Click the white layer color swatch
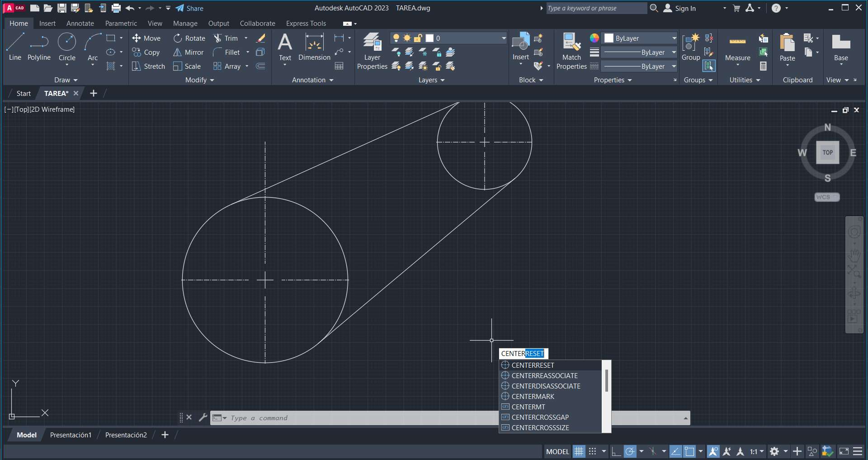This screenshot has width=868, height=460. point(429,38)
